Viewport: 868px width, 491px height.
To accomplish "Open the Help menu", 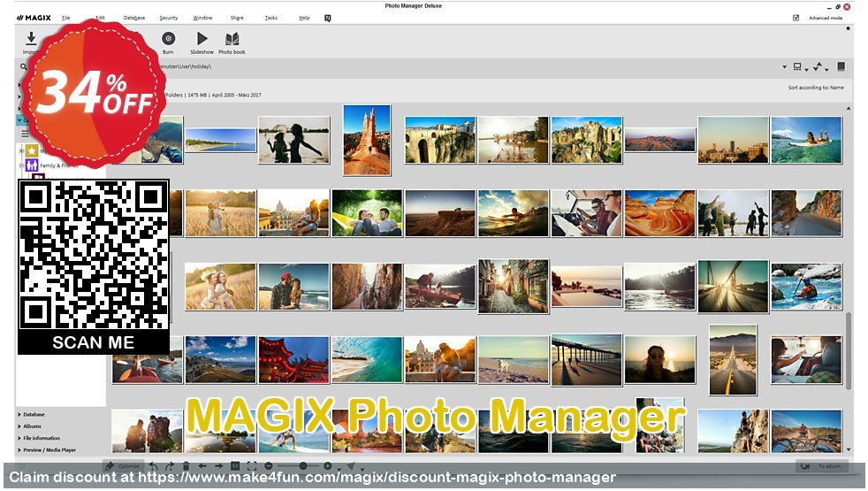I will pyautogui.click(x=304, y=18).
